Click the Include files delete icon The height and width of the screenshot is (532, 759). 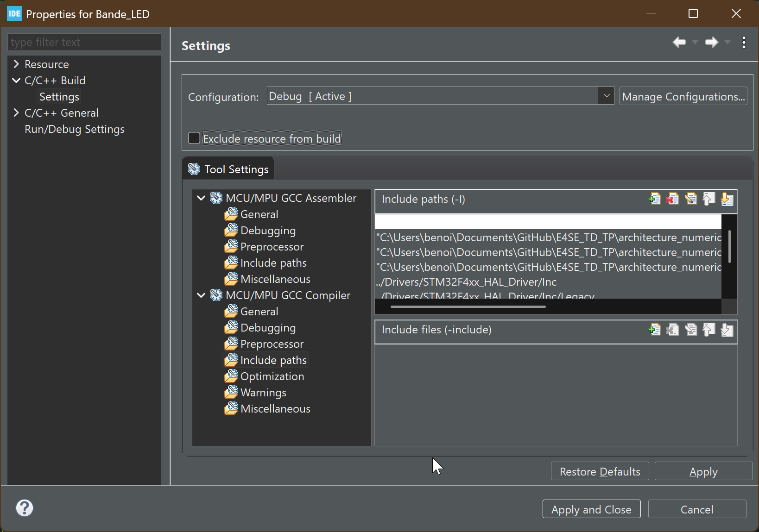click(x=673, y=330)
